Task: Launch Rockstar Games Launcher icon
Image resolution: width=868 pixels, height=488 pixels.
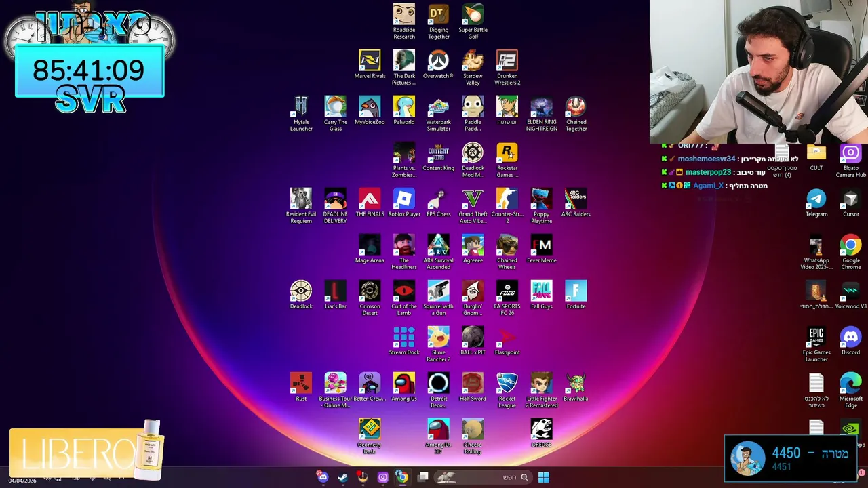Action: point(507,160)
